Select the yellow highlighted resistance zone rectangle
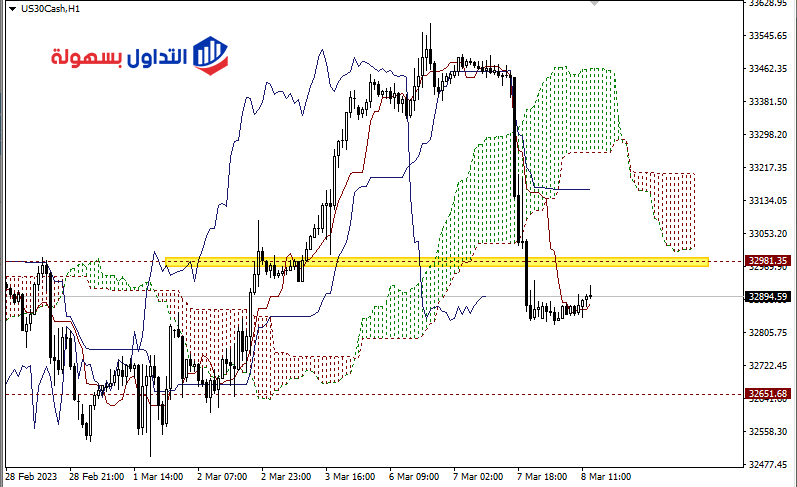 (437, 262)
